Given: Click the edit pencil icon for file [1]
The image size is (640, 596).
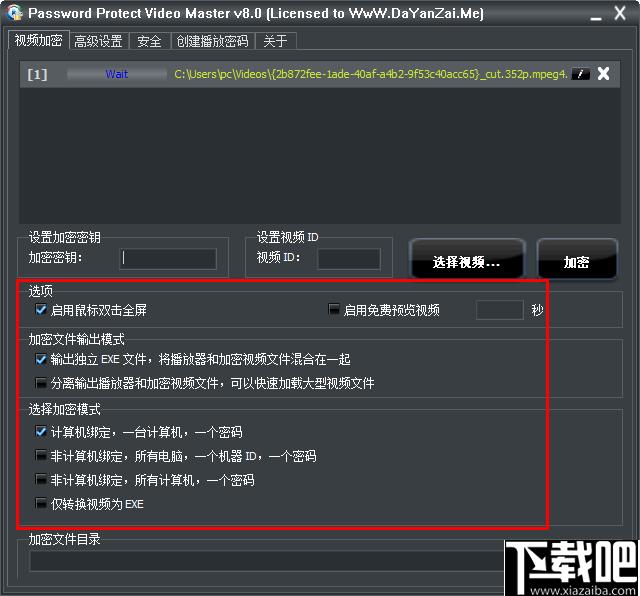Looking at the screenshot, I should click(580, 74).
